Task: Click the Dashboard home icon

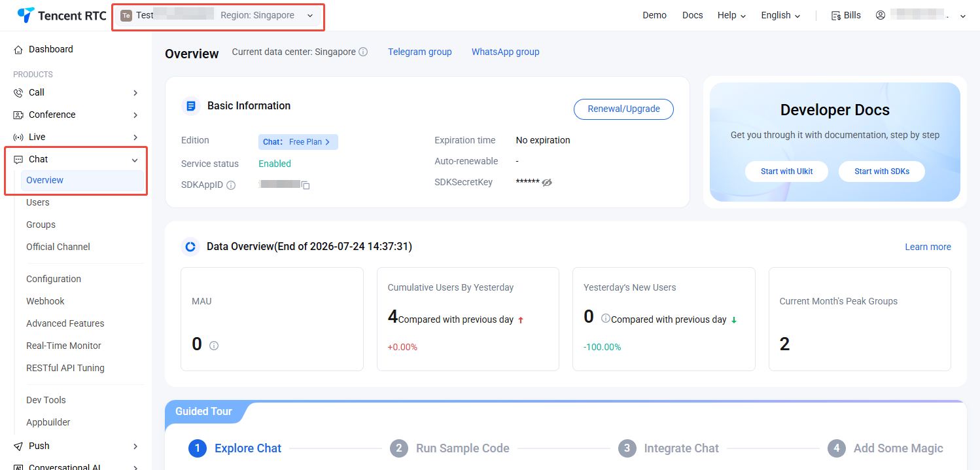Action: tap(18, 49)
